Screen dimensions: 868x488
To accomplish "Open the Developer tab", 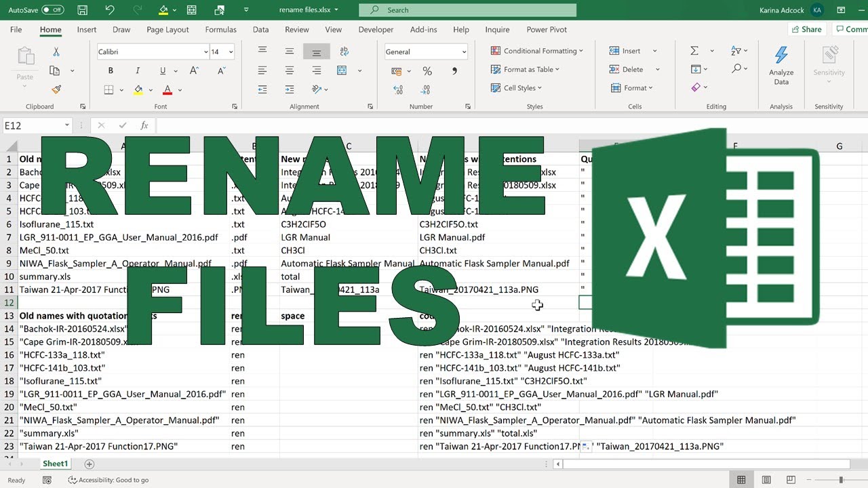I will [x=376, y=30].
